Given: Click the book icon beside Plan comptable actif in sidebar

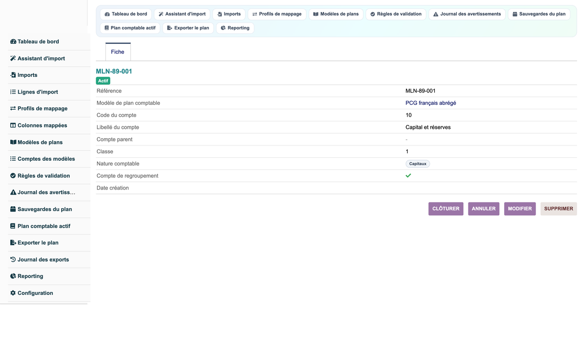Looking at the screenshot, I should pyautogui.click(x=13, y=226).
